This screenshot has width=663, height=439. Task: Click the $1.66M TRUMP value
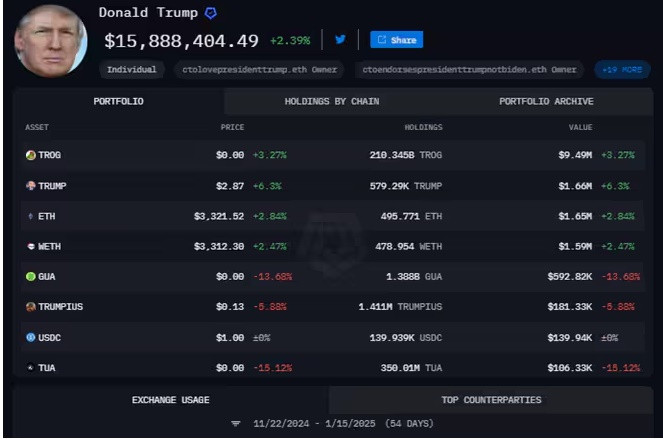[x=575, y=186]
